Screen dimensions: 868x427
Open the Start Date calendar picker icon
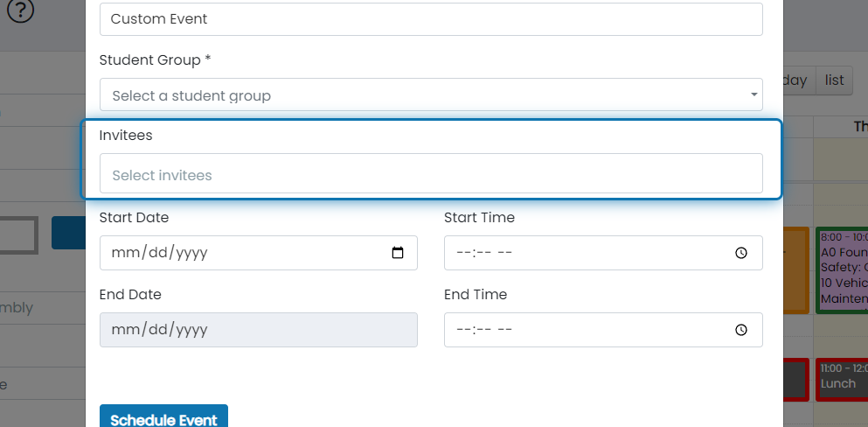coord(398,253)
